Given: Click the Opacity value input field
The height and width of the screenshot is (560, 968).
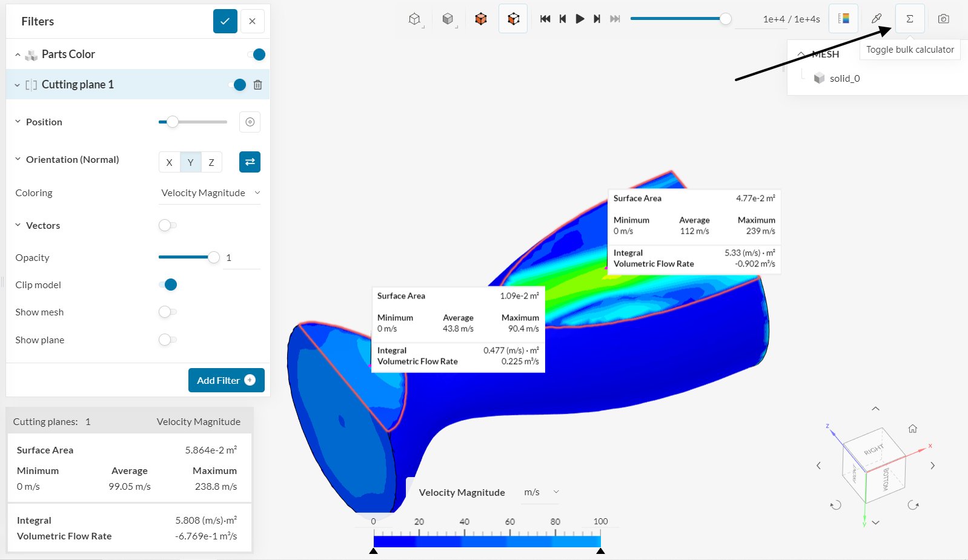Looking at the screenshot, I should [242, 258].
